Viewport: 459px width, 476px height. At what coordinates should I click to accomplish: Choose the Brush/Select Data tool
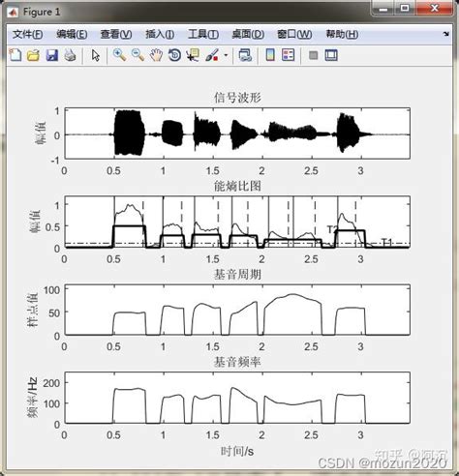(212, 55)
